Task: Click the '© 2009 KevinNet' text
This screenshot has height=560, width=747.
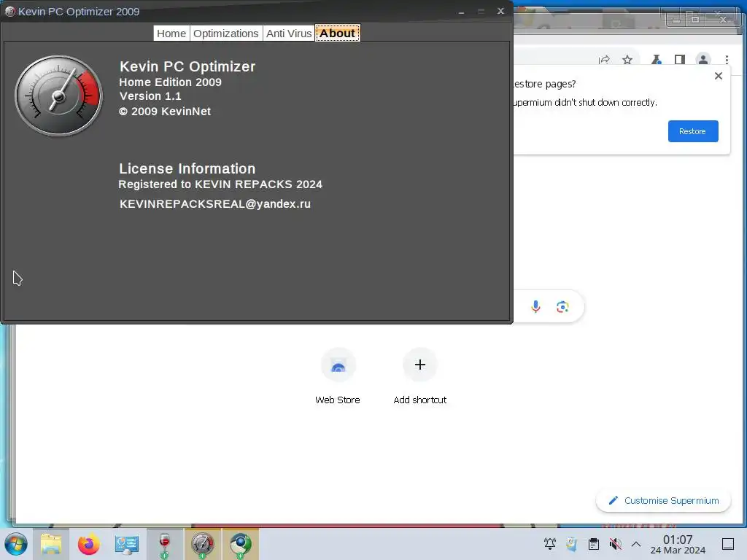Action: (x=165, y=112)
